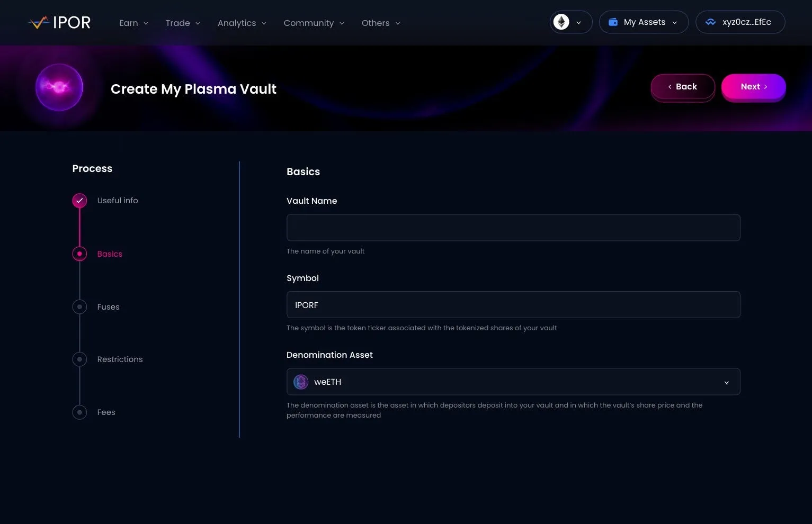
Task: Click the Back button
Action: click(683, 87)
